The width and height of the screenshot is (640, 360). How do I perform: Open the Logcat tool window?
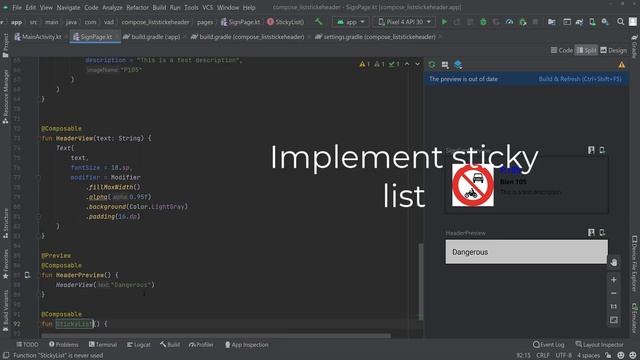point(139,345)
